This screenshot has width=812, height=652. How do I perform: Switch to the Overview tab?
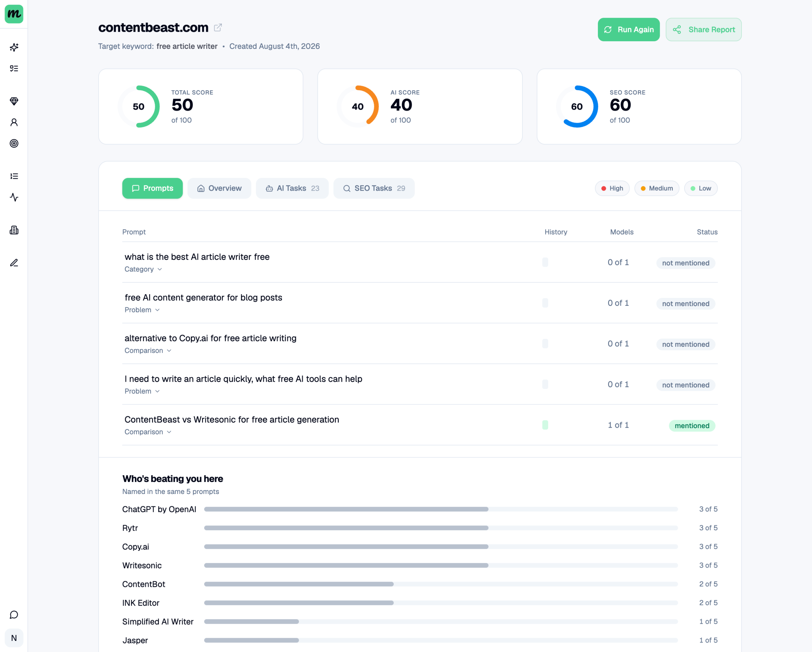tap(219, 188)
